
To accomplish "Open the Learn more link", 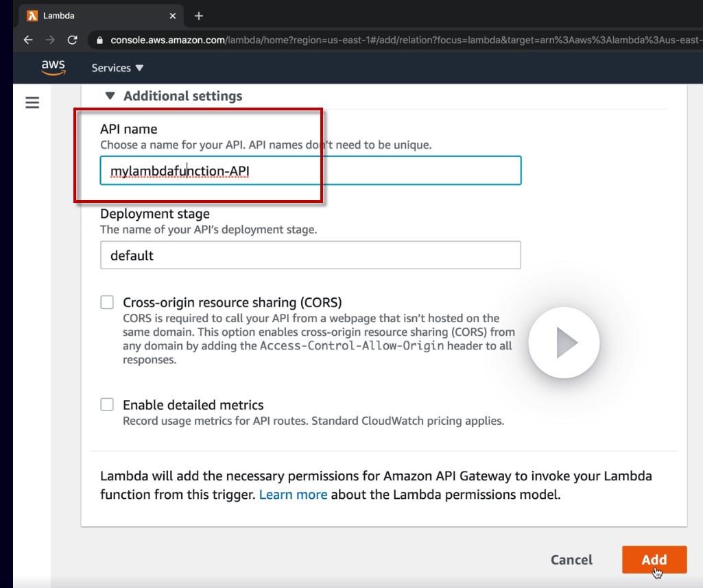I will click(294, 494).
